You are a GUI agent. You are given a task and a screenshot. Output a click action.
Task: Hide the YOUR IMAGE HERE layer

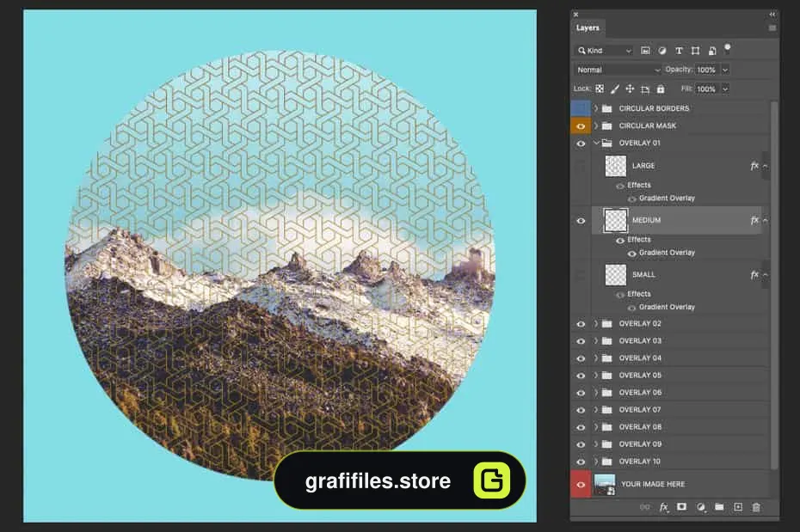click(x=581, y=484)
